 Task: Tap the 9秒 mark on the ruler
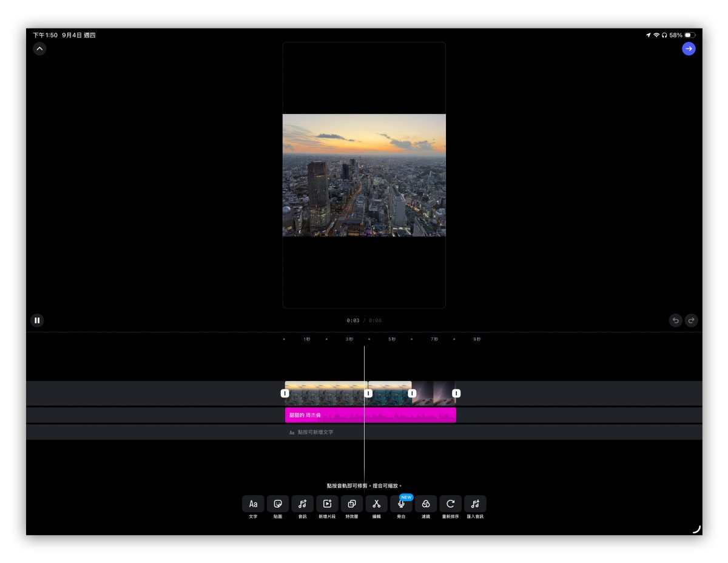tap(477, 339)
